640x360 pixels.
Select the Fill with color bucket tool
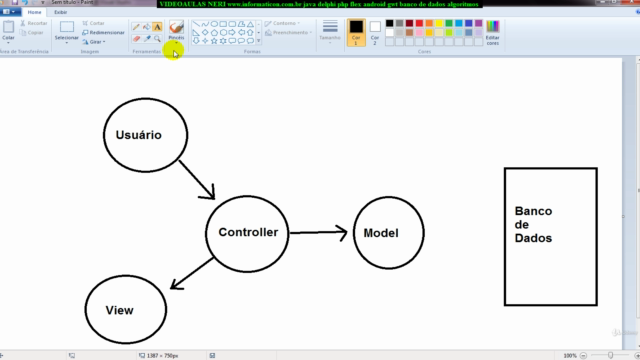(147, 27)
